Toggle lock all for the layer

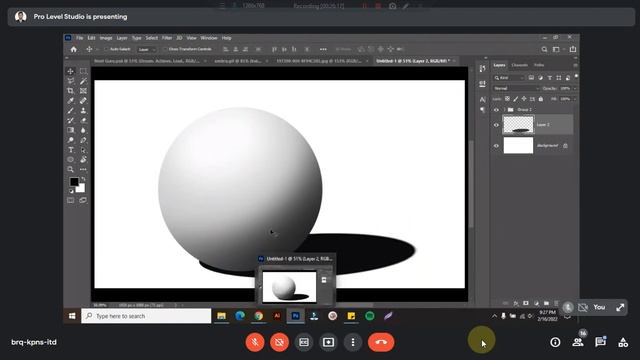[x=541, y=99]
